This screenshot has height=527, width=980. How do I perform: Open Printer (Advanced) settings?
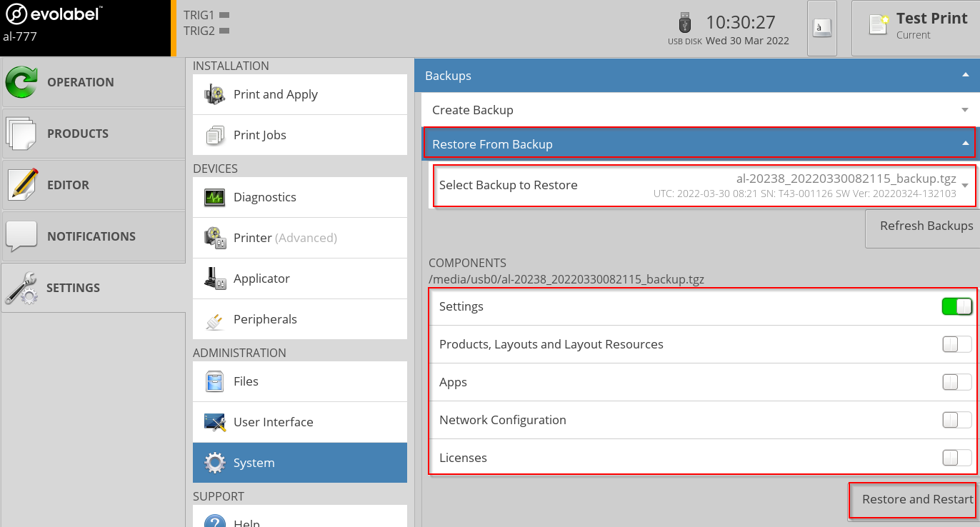(300, 238)
